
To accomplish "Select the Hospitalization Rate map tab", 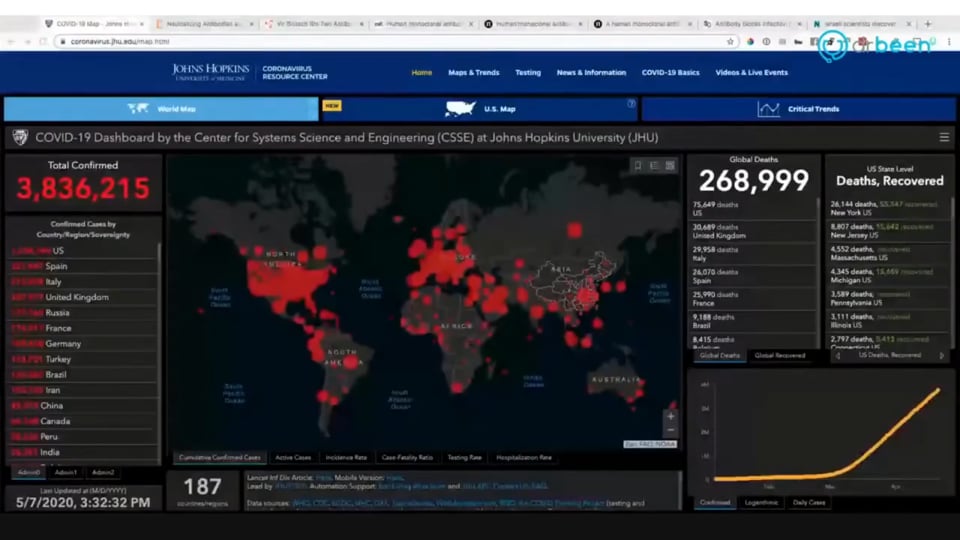I will tap(523, 457).
